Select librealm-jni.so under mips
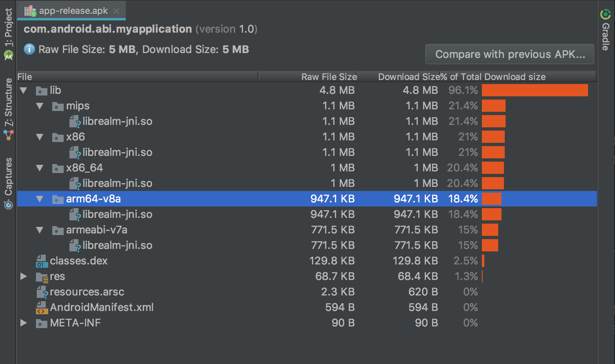Screen dimensions: 615x364 [117, 122]
